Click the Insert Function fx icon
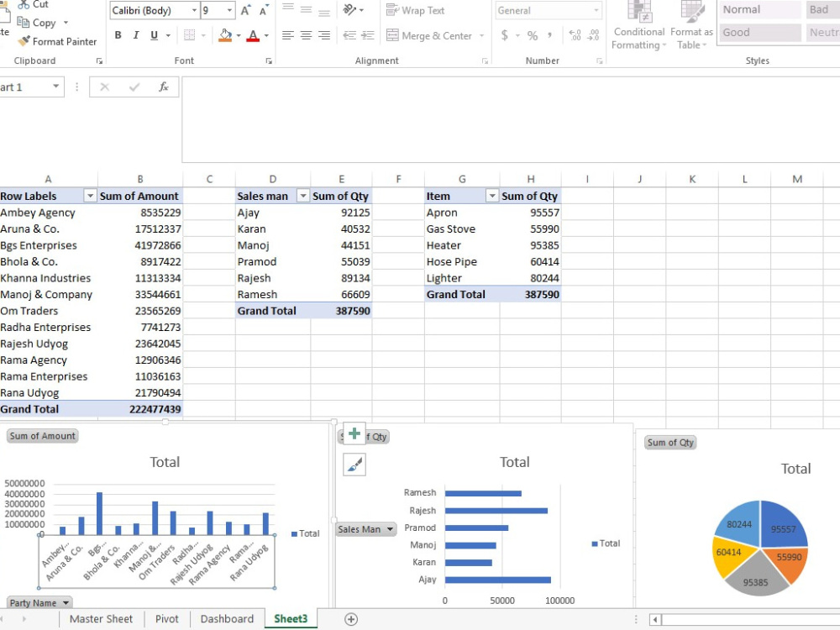This screenshot has width=840, height=630. [164, 87]
